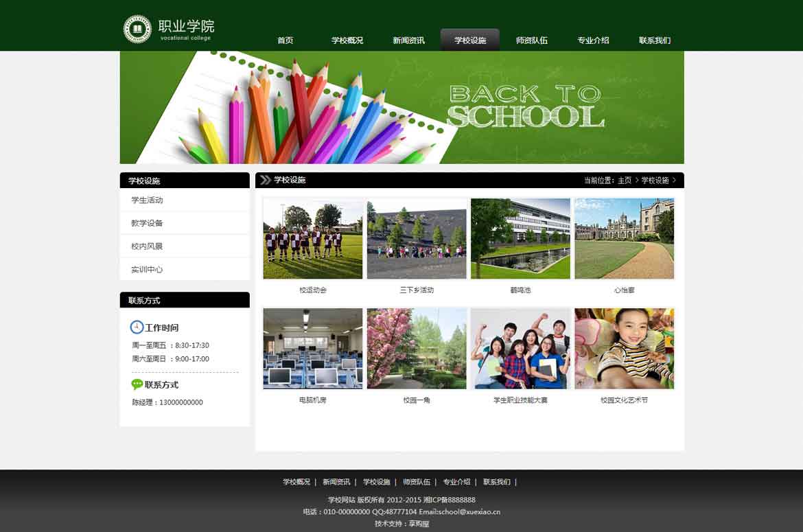Image resolution: width=803 pixels, height=532 pixels.
Task: Select the highlighted 学校设施 top navigation tab
Action: click(470, 40)
